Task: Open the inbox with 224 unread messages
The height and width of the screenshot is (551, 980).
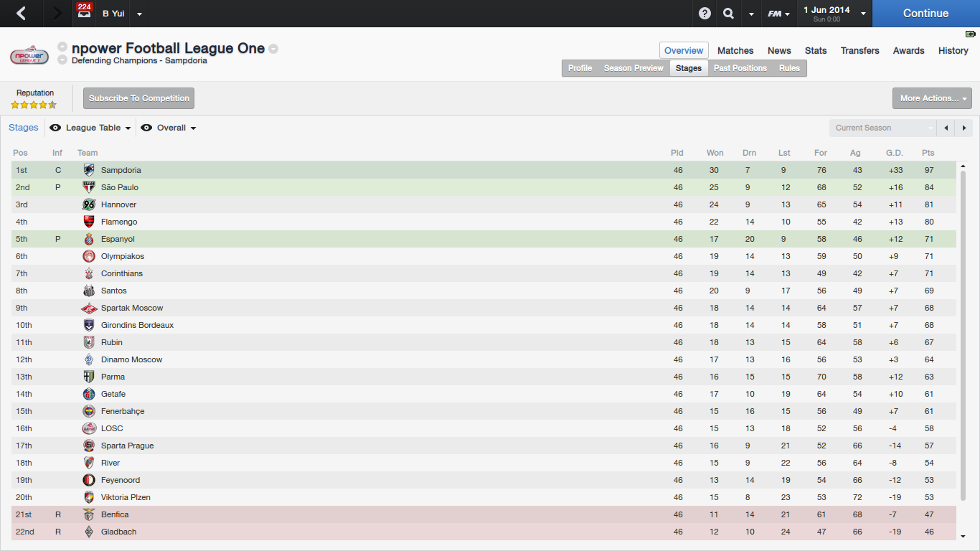Action: click(x=84, y=13)
